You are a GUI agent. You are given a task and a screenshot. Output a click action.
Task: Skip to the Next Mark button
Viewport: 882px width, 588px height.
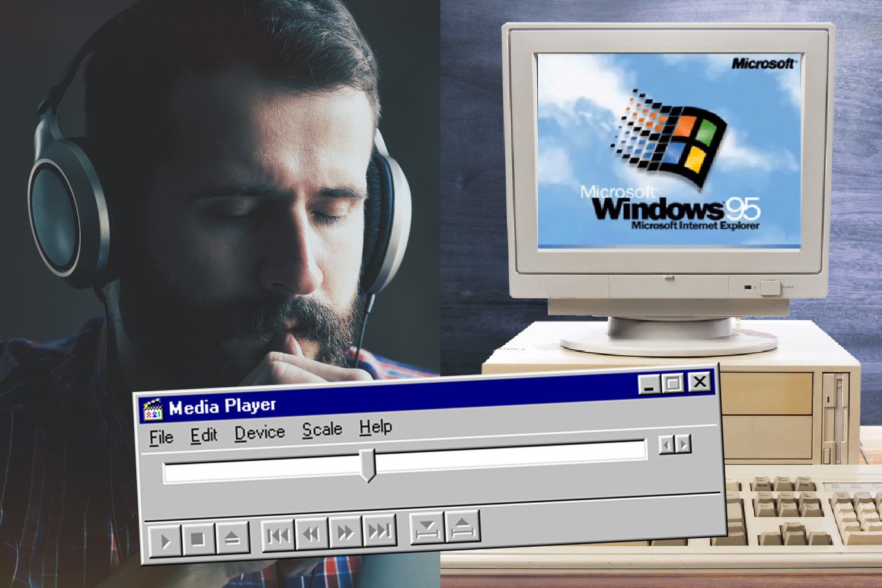tap(379, 531)
